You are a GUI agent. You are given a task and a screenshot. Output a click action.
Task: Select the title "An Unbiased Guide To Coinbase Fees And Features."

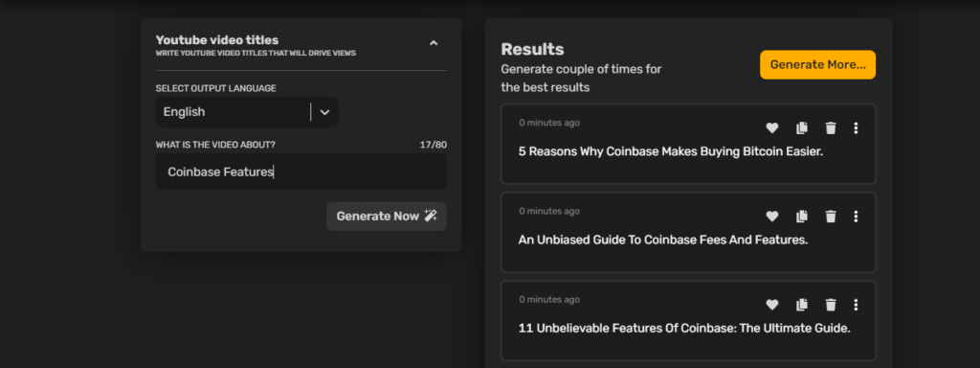pyautogui.click(x=663, y=240)
